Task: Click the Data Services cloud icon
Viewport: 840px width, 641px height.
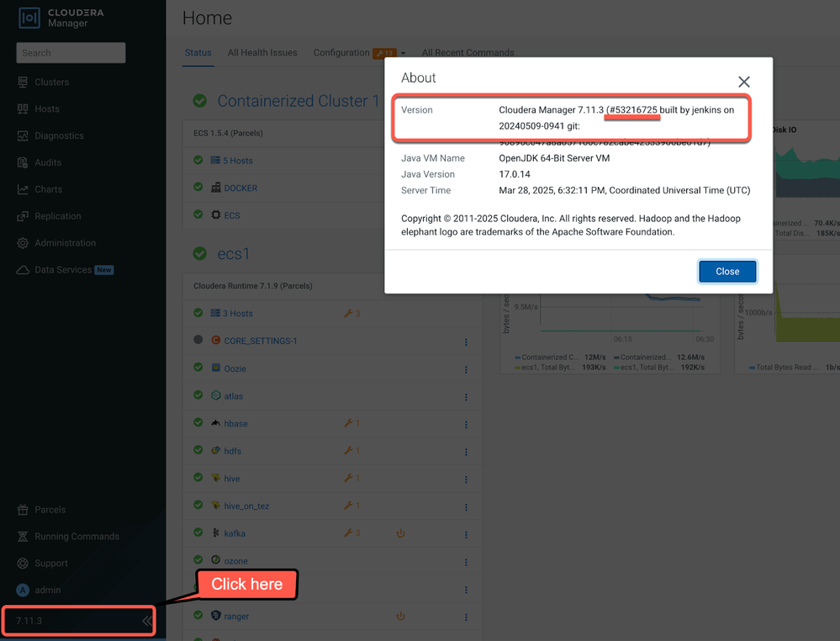Action: (x=23, y=269)
